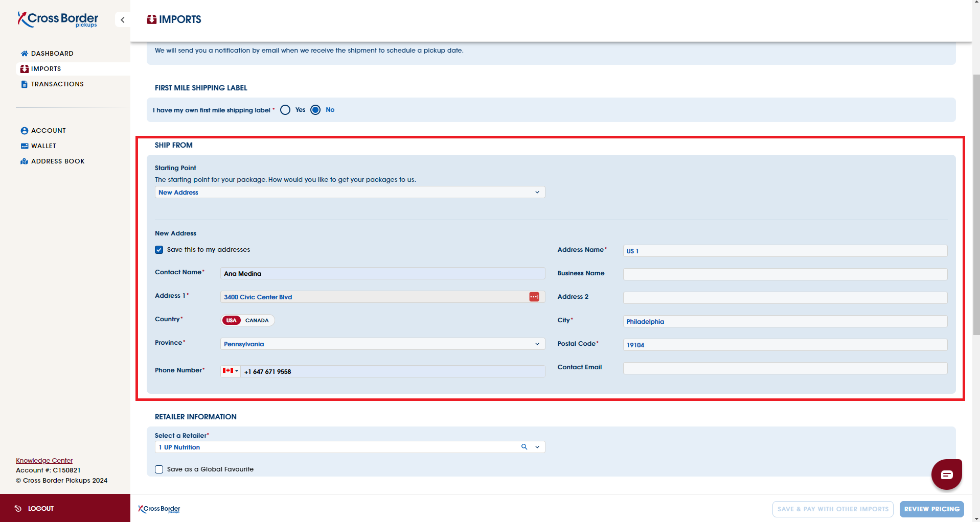Screen dimensions: 980x522
Task: Select USA as country
Action: tap(232, 320)
